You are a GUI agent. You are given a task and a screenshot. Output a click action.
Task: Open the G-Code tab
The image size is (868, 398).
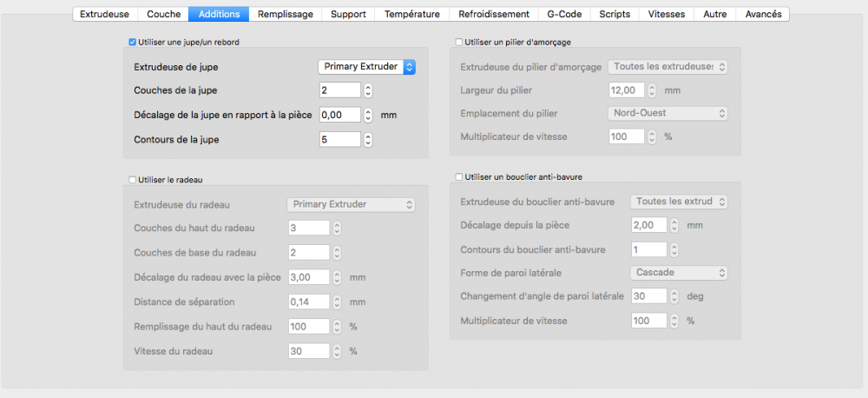pos(564,14)
